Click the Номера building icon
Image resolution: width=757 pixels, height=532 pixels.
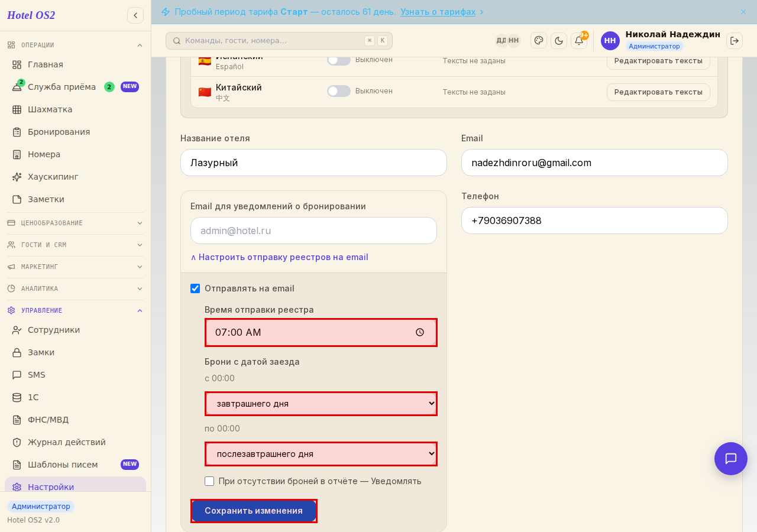click(17, 154)
